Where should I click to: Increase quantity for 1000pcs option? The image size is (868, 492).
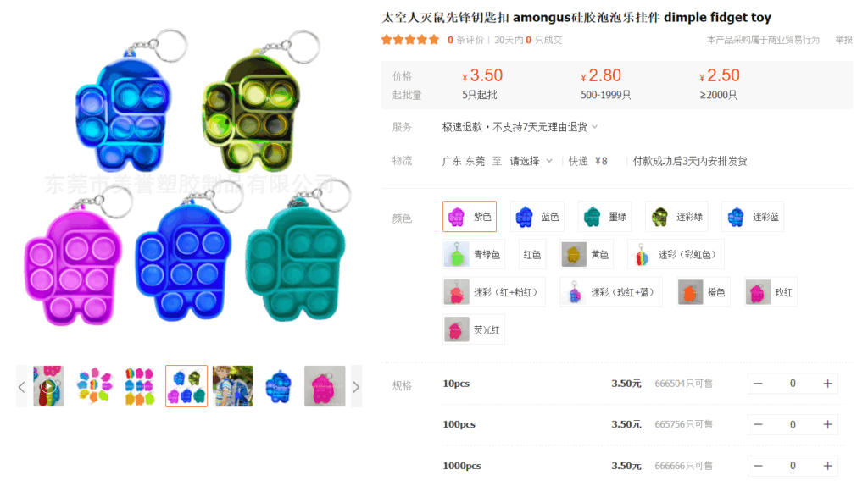coord(827,466)
